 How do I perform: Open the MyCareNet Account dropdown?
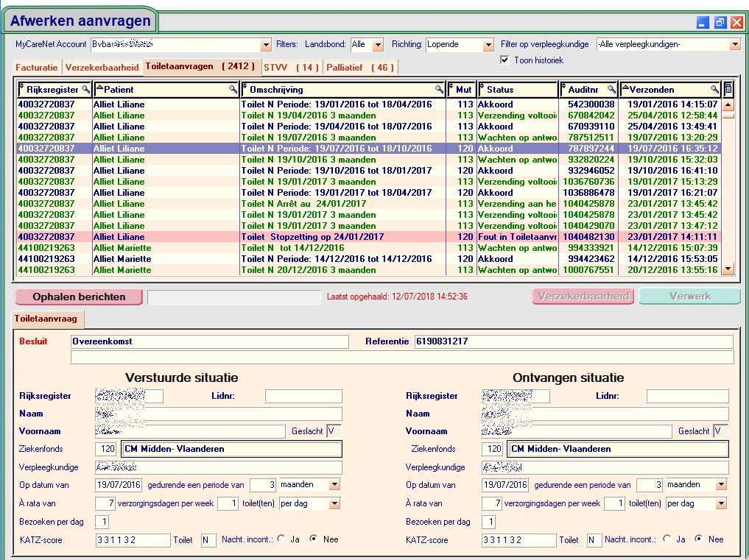266,45
